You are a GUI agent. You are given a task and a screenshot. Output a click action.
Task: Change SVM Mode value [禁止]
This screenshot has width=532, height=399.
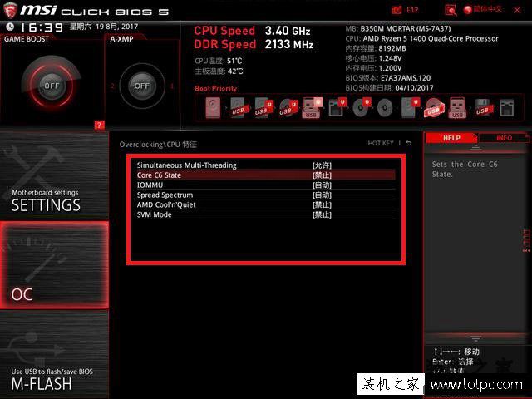(x=322, y=214)
